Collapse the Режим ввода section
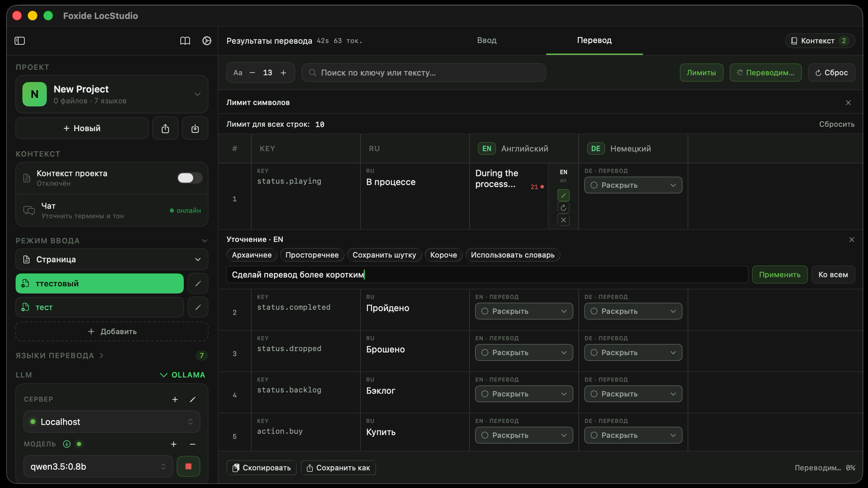 (x=204, y=241)
